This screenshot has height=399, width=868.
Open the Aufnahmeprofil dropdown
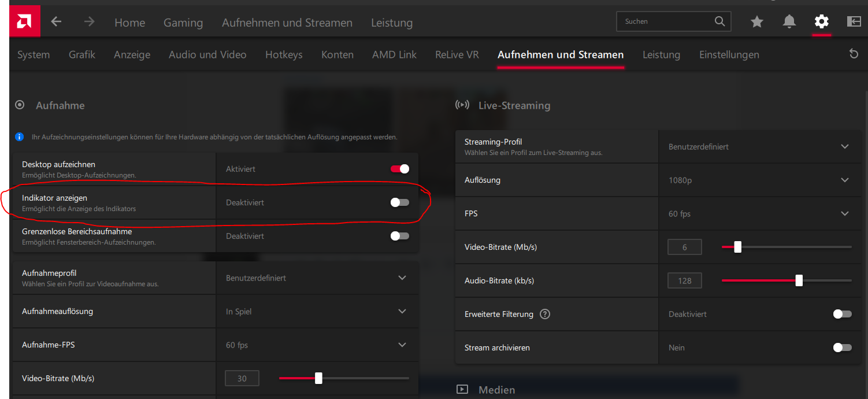317,278
